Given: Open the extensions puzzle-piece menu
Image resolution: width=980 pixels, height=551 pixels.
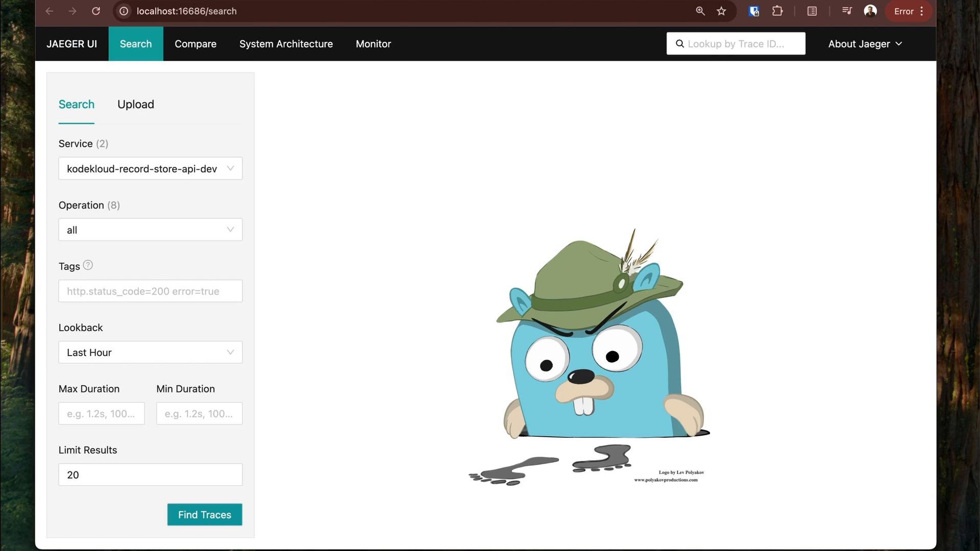Looking at the screenshot, I should [777, 11].
